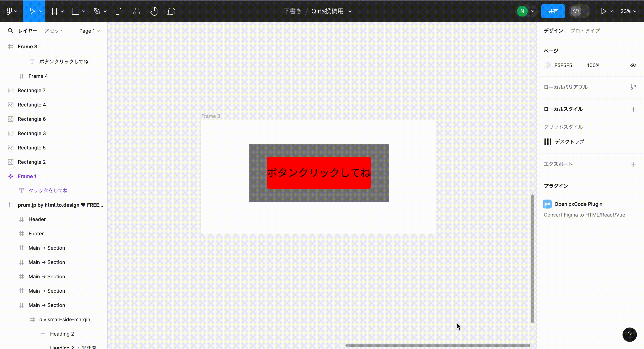
Task: Switch to the プロトタイプ tab
Action: click(x=585, y=30)
